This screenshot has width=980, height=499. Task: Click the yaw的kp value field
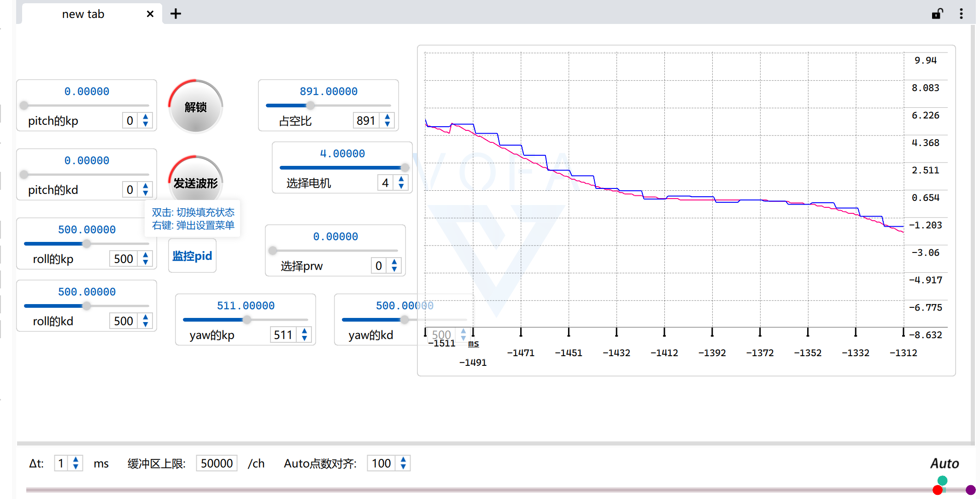point(283,335)
